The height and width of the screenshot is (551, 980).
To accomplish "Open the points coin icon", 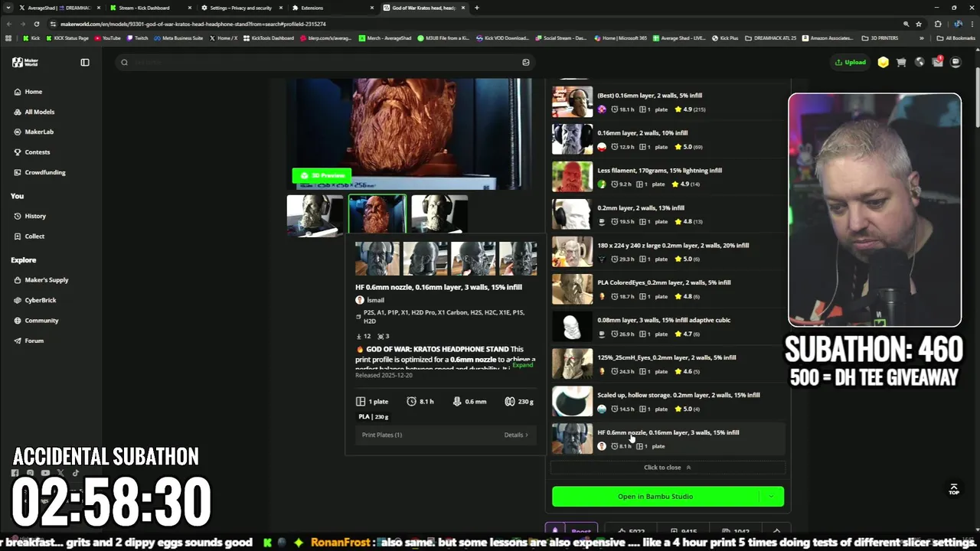I will [883, 62].
